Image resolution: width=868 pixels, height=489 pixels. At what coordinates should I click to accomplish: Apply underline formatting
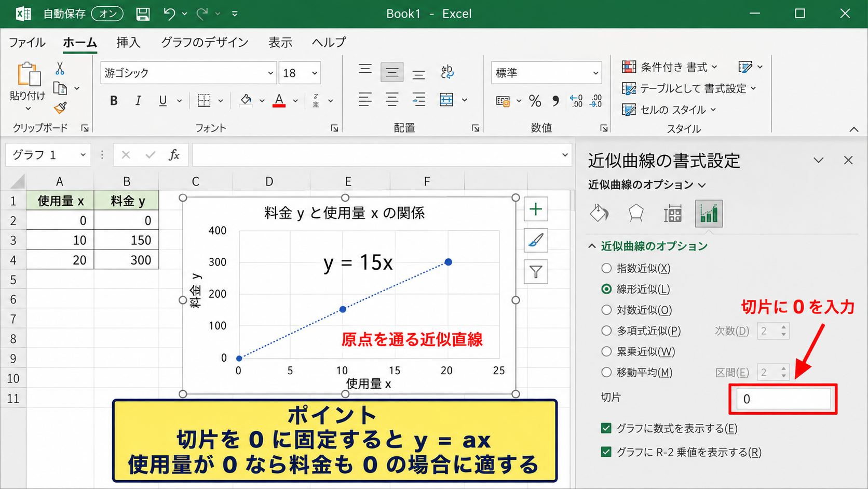point(163,101)
